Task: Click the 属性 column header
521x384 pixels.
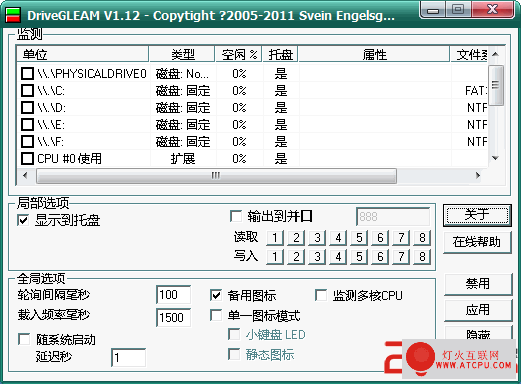Action: (x=374, y=54)
